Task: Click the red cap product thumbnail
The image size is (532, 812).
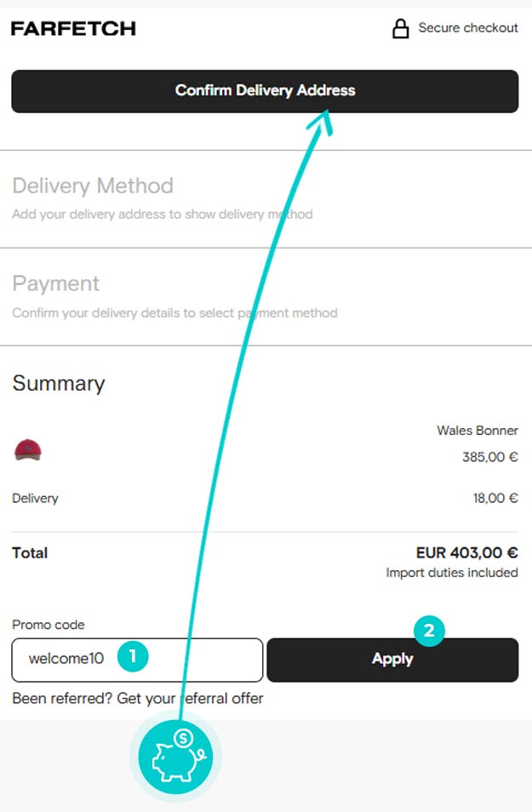Action: coord(27,449)
